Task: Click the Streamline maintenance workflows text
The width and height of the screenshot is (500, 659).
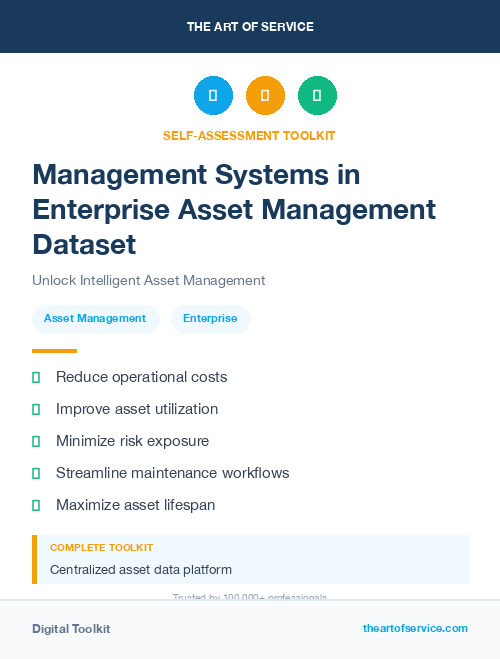Action: point(173,473)
